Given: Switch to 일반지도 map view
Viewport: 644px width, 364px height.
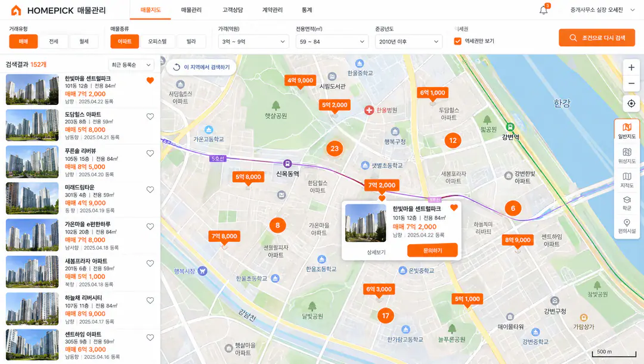Looking at the screenshot, I should (x=627, y=130).
